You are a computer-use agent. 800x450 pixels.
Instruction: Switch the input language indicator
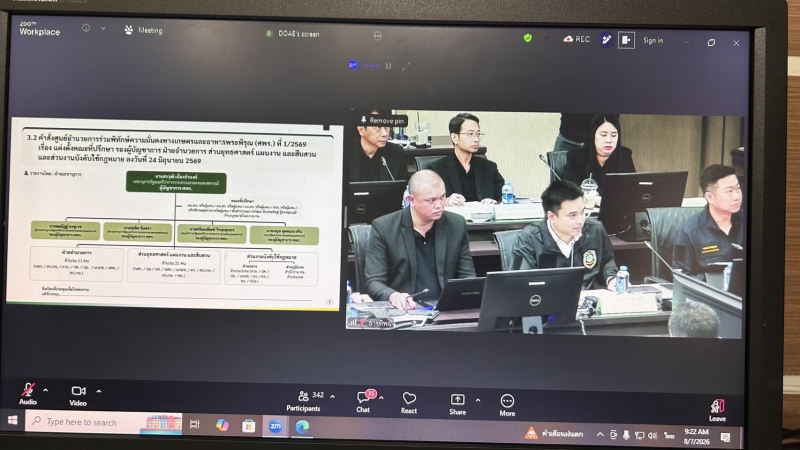[x=669, y=436]
